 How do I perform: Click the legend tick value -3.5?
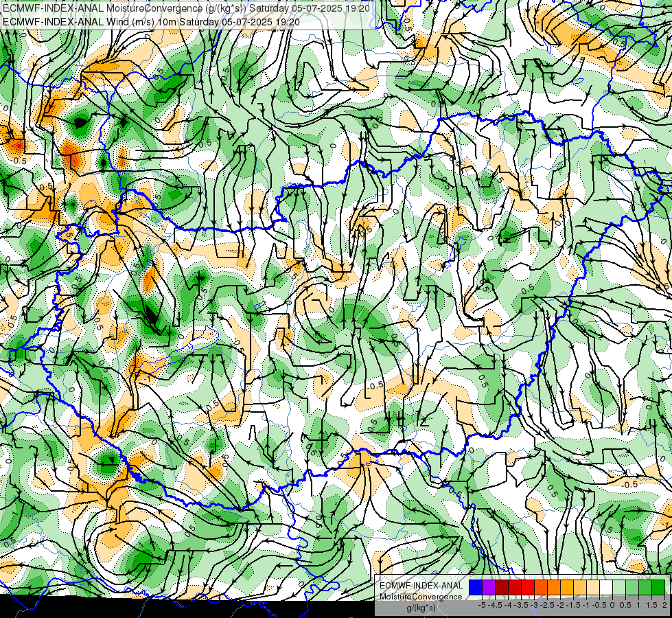pos(521,605)
